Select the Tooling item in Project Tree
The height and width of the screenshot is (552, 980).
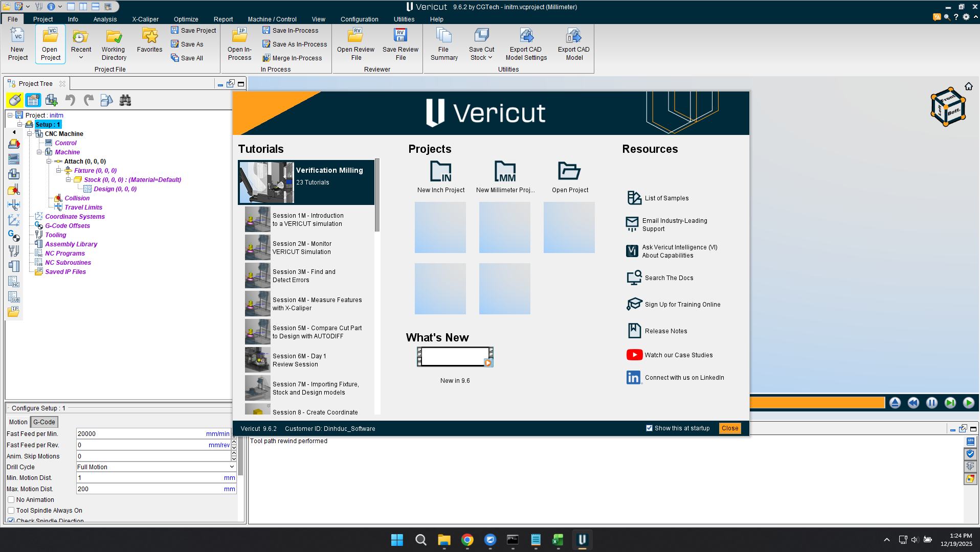[56, 235]
